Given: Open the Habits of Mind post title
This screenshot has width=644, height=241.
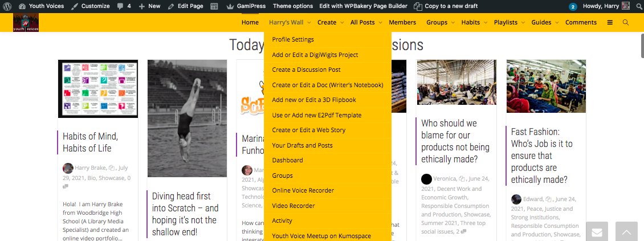Looking at the screenshot, I should click(90, 142).
